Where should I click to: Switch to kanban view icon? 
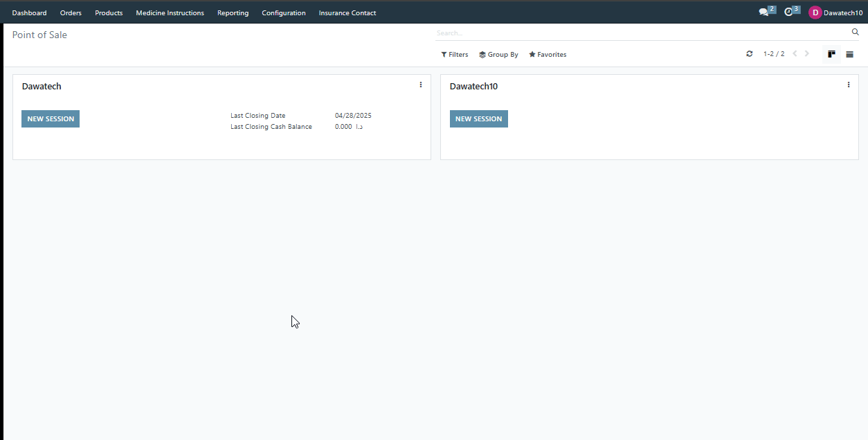tap(831, 54)
